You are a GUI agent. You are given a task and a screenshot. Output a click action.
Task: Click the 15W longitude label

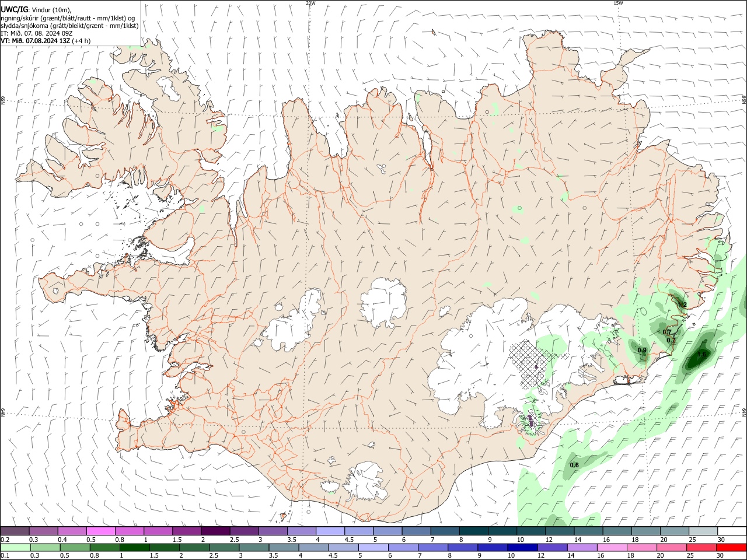click(x=617, y=3)
